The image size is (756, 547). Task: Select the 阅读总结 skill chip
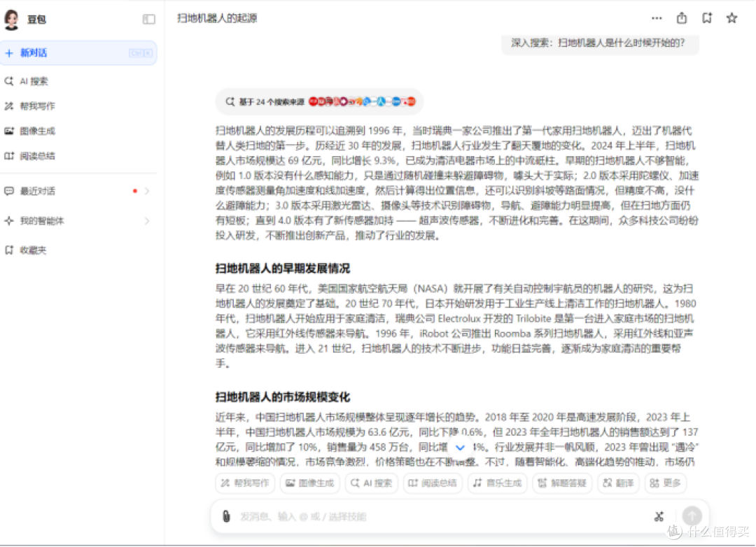point(433,483)
